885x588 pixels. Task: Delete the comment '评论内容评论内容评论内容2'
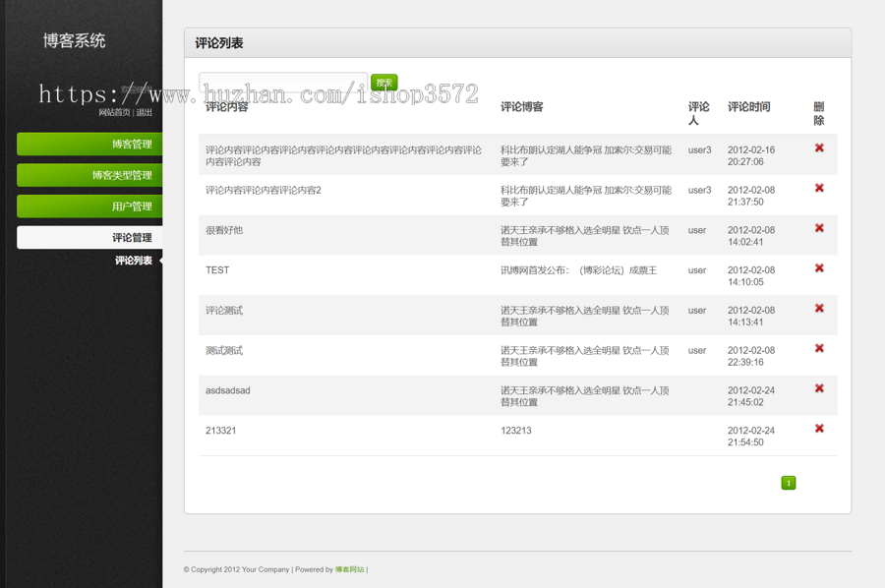(819, 188)
